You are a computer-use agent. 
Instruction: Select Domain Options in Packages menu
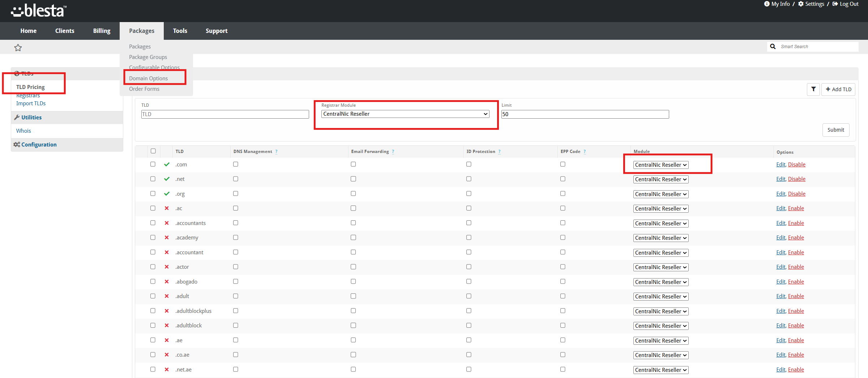click(x=149, y=78)
